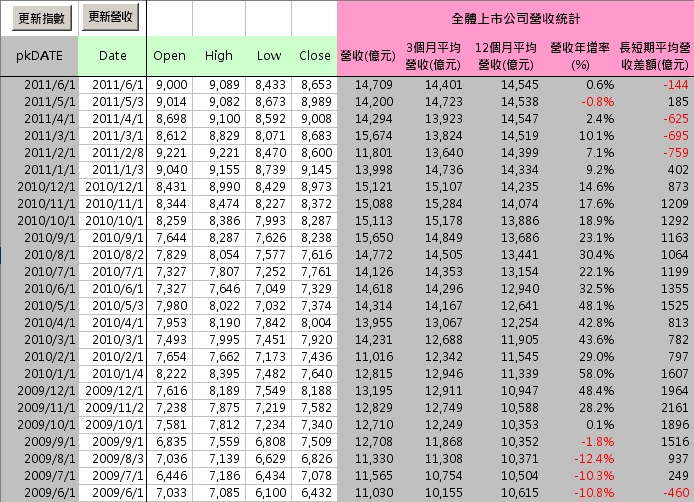Select the pkDATE column header

39,56
